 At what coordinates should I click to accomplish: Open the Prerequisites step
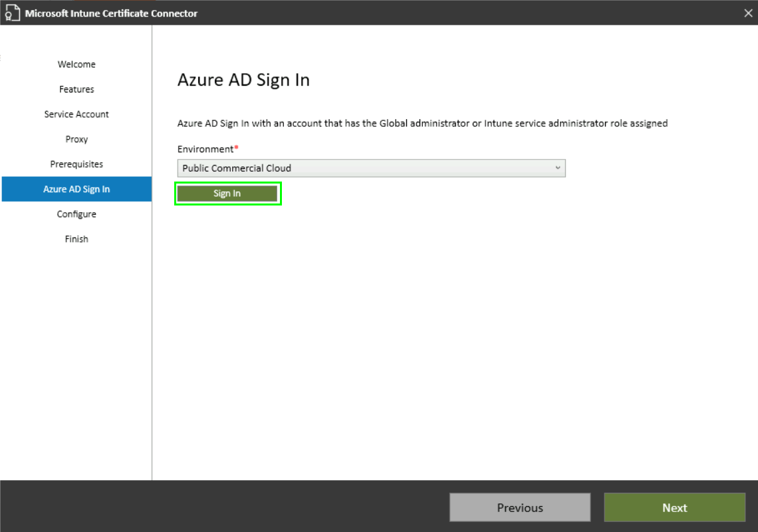76,164
